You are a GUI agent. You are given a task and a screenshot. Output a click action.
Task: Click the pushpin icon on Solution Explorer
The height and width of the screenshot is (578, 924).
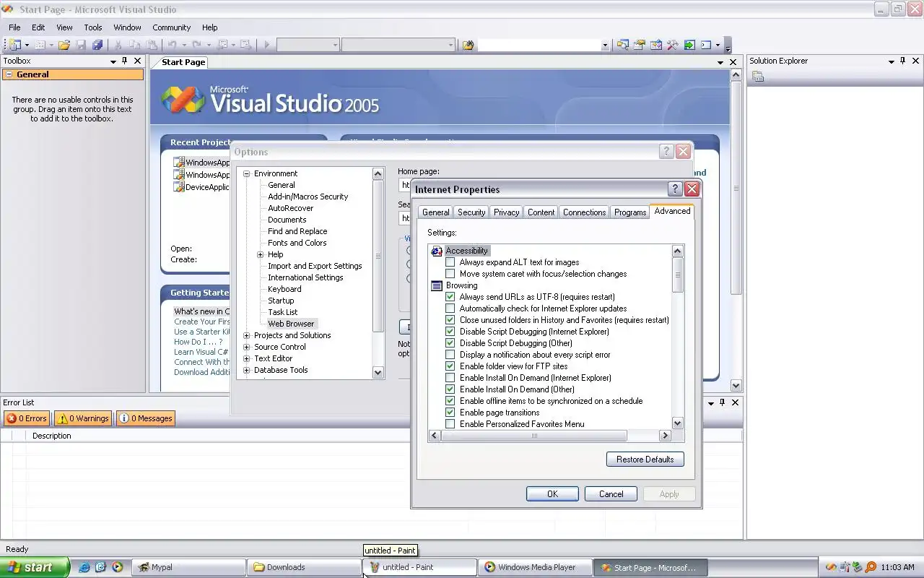(x=903, y=61)
